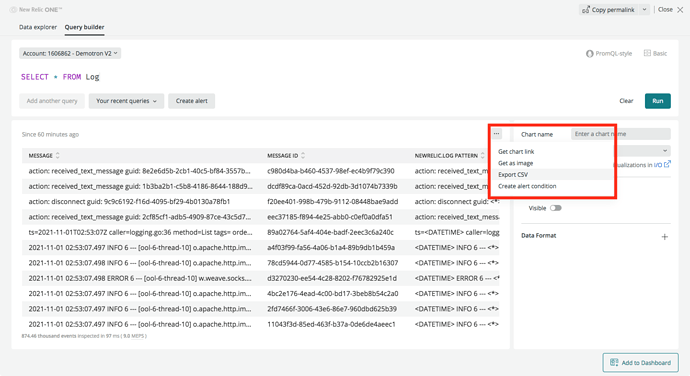Click message ID f20ee401-998b-479b-9112-08448bae9add
Viewport: 690px width, 376px height.
pyautogui.click(x=333, y=202)
